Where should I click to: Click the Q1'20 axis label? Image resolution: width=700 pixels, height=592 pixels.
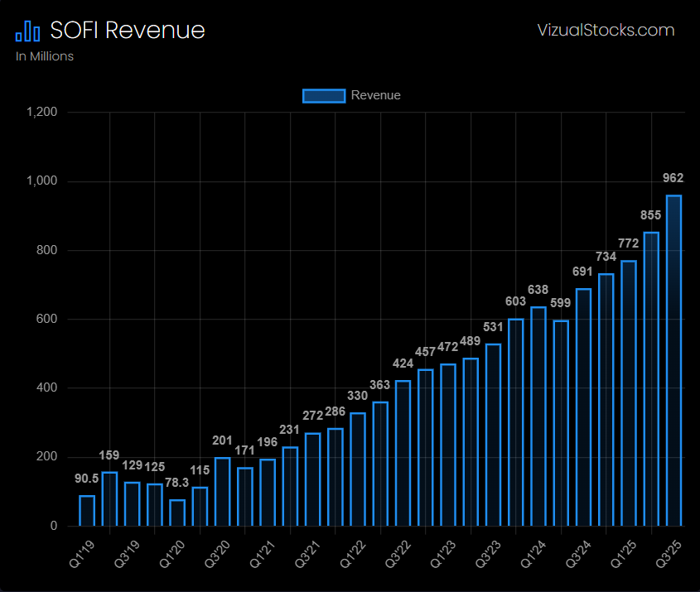pos(173,554)
